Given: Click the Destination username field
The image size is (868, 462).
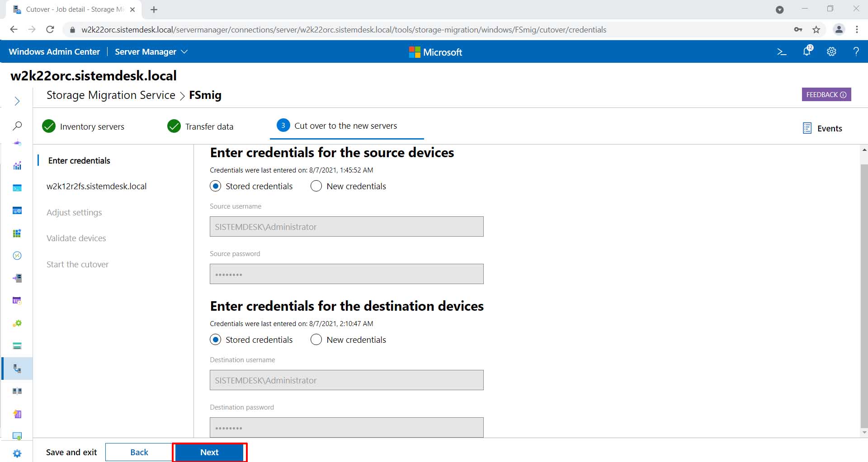Looking at the screenshot, I should tap(347, 380).
